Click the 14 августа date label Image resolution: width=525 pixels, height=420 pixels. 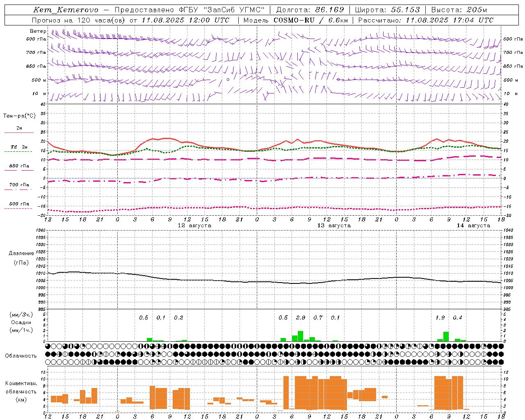[473, 226]
